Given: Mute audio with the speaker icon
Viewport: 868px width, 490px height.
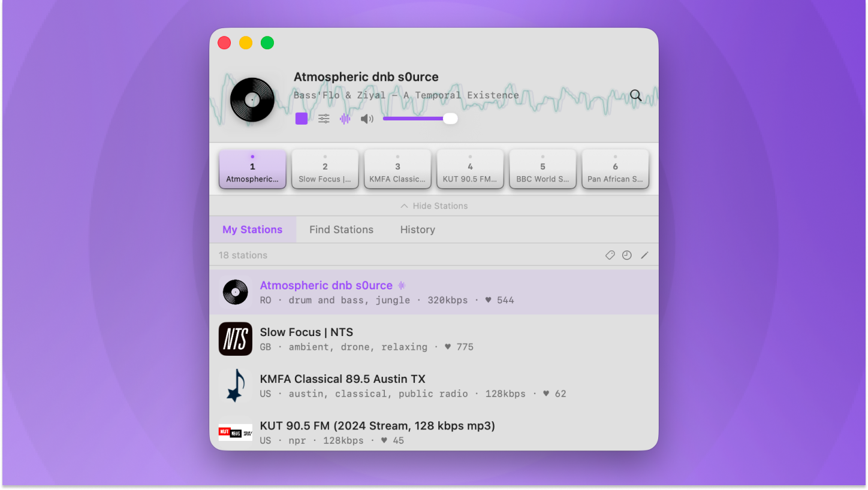Looking at the screenshot, I should pyautogui.click(x=367, y=119).
